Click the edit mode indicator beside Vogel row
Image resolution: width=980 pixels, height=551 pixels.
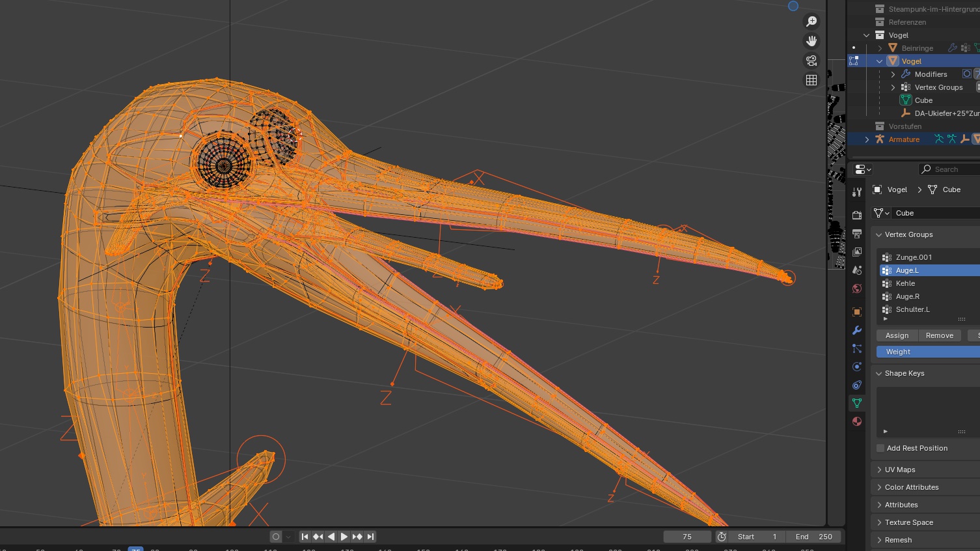coord(854,61)
